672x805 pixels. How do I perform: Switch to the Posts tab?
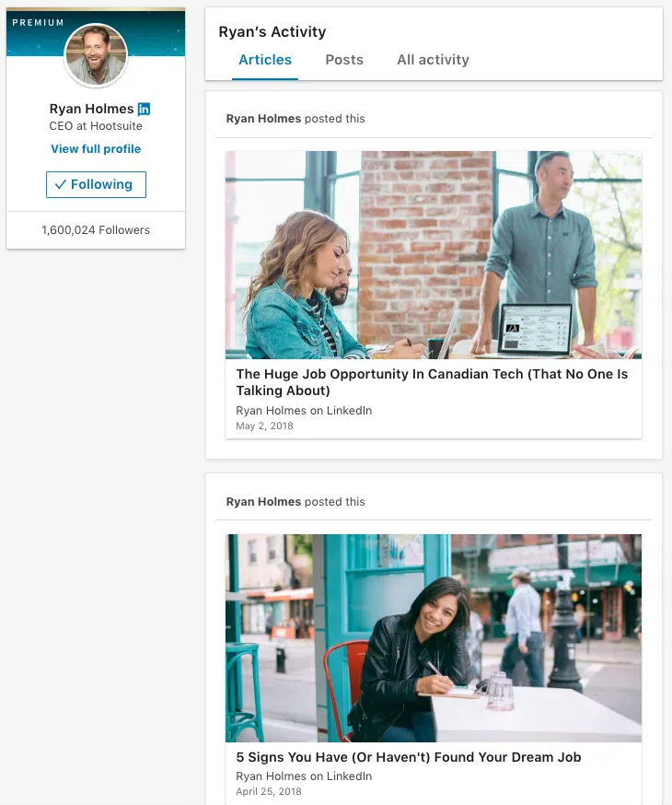(x=344, y=60)
